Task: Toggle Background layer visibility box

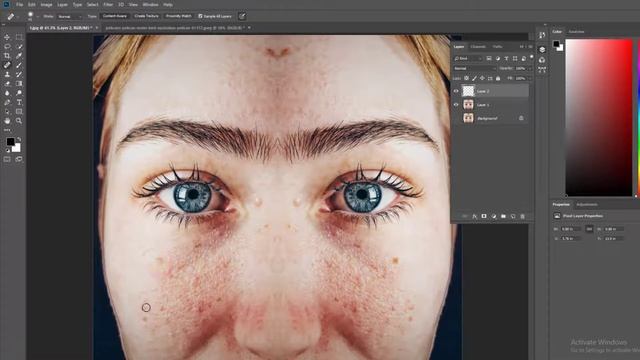Action: 456,118
